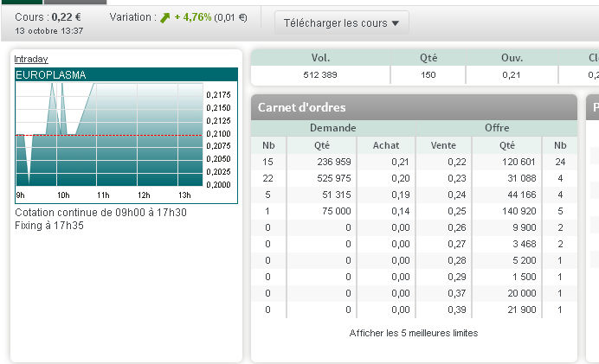Click offer quantity 20 000
Viewport: 599px width, 364px height.
pyautogui.click(x=522, y=293)
